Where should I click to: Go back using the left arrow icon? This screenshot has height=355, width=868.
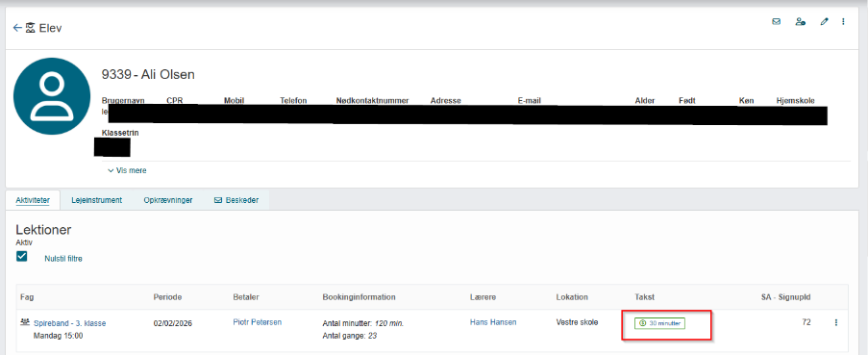(x=17, y=28)
